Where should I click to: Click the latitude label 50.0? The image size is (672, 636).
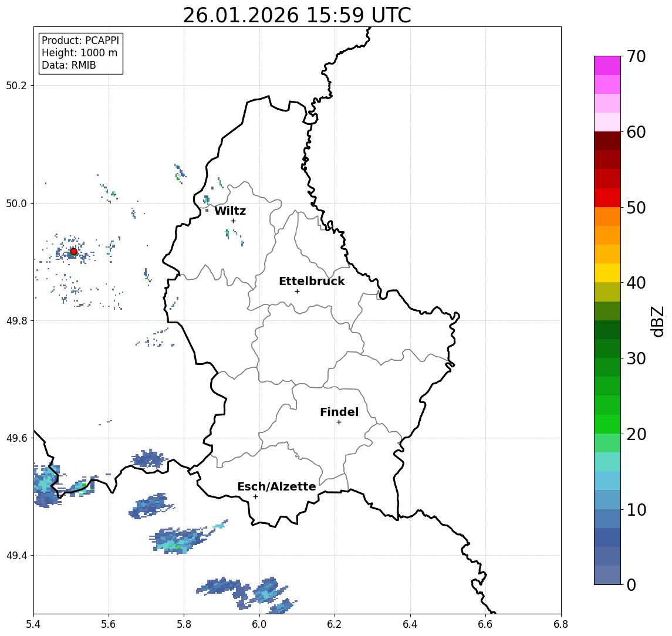(16, 203)
